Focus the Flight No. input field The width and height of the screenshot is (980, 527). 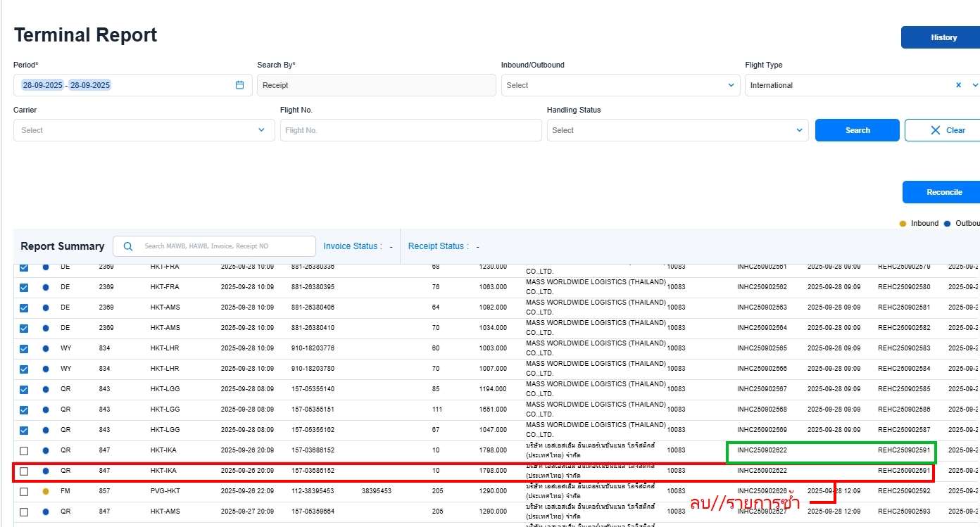click(x=410, y=130)
